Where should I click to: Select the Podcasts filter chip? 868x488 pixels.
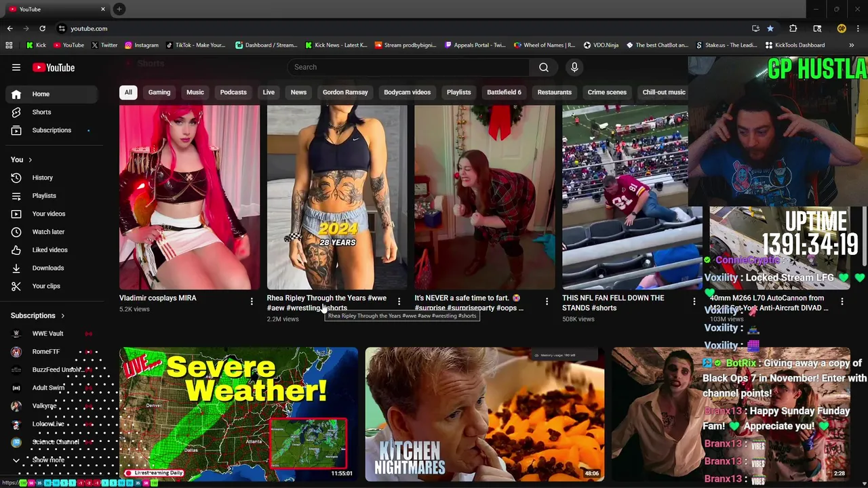233,92
